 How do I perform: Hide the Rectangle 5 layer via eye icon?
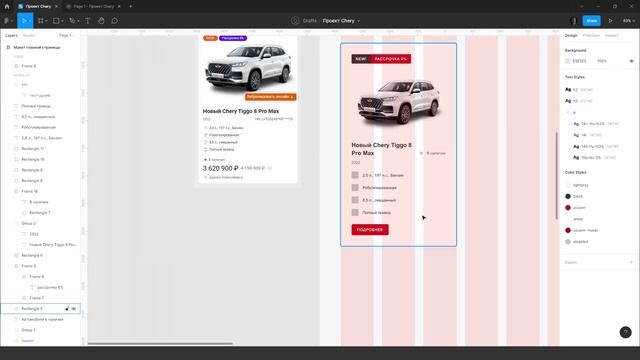pyautogui.click(x=74, y=309)
